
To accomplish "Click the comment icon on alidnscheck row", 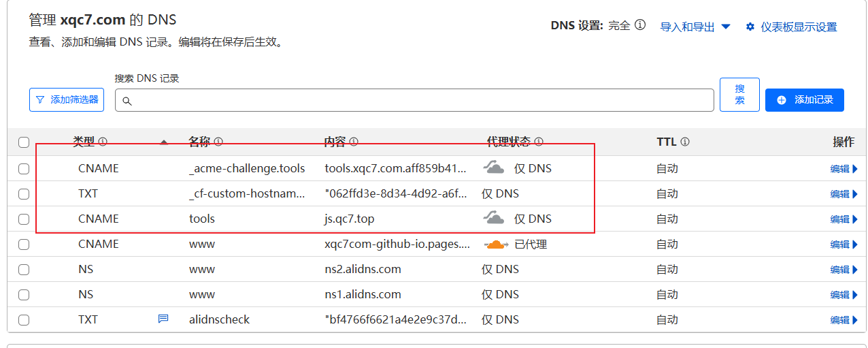I will click(x=163, y=319).
